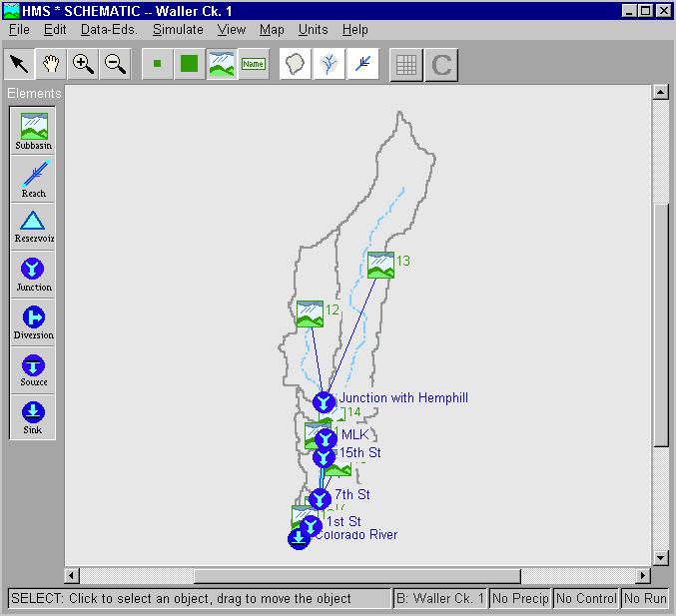
Task: Toggle the Name labels display button
Action: 253,64
